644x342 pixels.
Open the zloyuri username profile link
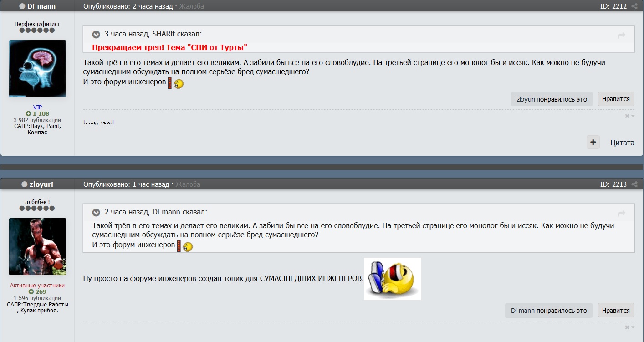click(x=41, y=184)
